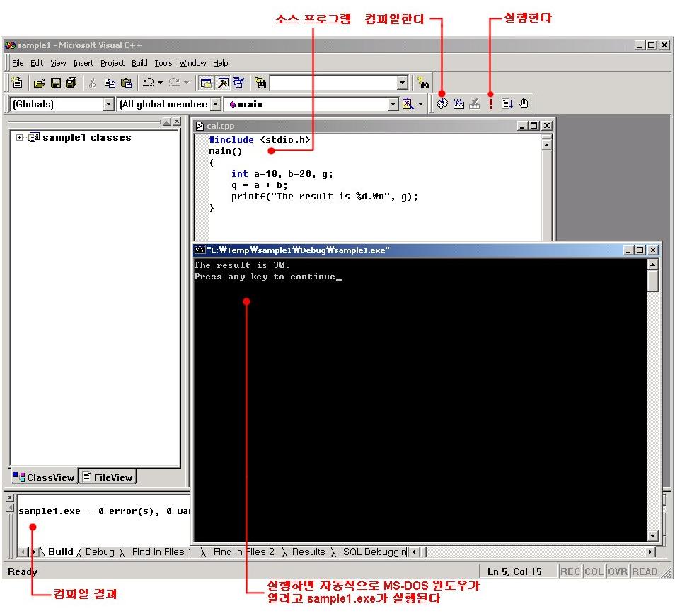The image size is (675, 616).
Task: Copy selection using the Copy icon
Action: point(110,83)
